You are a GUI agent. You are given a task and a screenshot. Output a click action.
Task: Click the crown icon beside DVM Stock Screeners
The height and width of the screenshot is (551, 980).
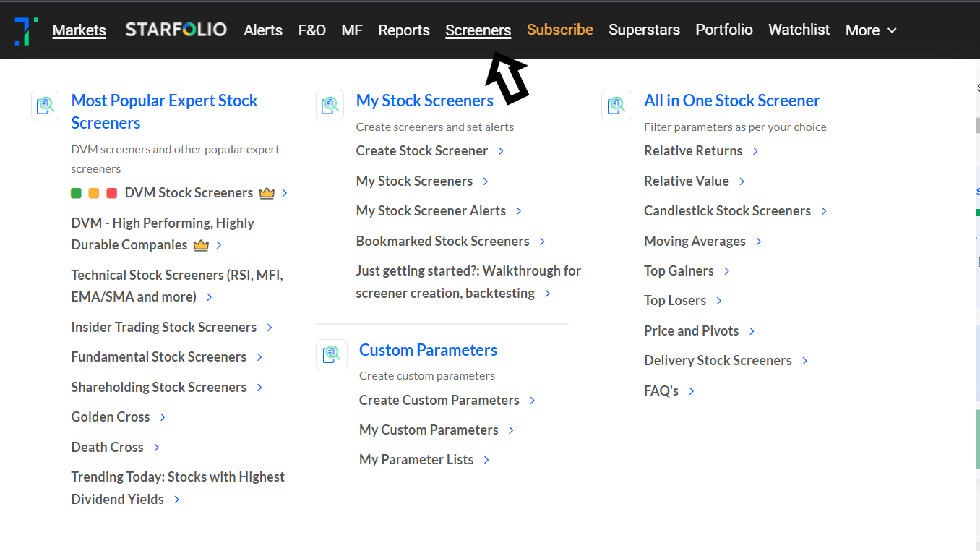267,193
